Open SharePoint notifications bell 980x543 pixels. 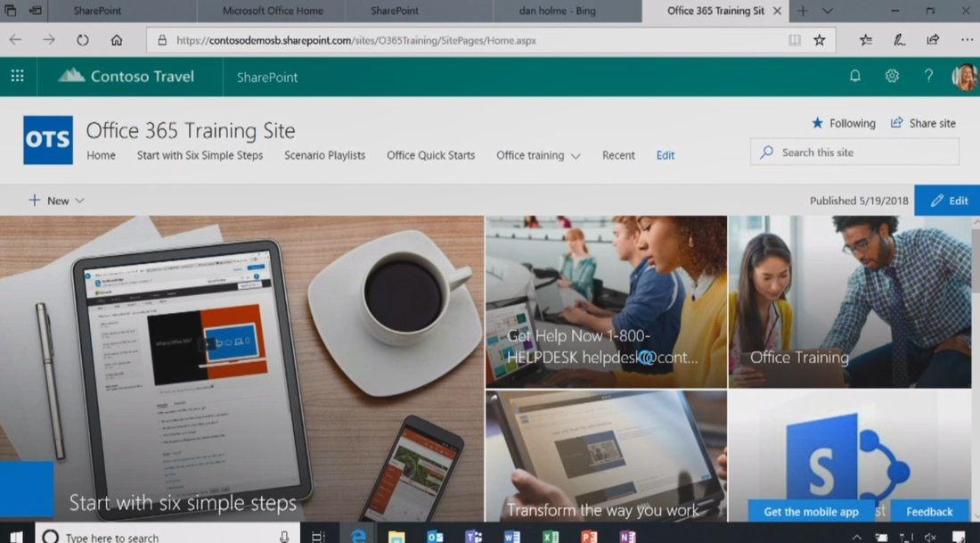pyautogui.click(x=854, y=76)
